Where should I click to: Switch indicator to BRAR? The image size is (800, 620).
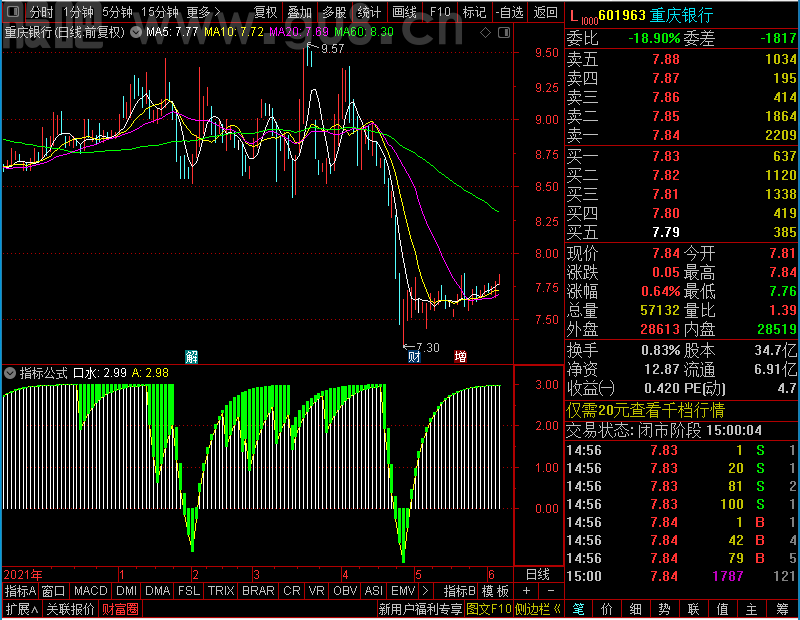tap(258, 591)
